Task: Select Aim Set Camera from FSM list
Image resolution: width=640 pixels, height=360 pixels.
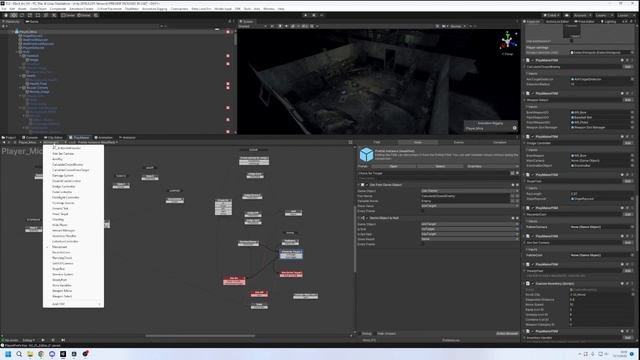Action: pyautogui.click(x=63, y=153)
